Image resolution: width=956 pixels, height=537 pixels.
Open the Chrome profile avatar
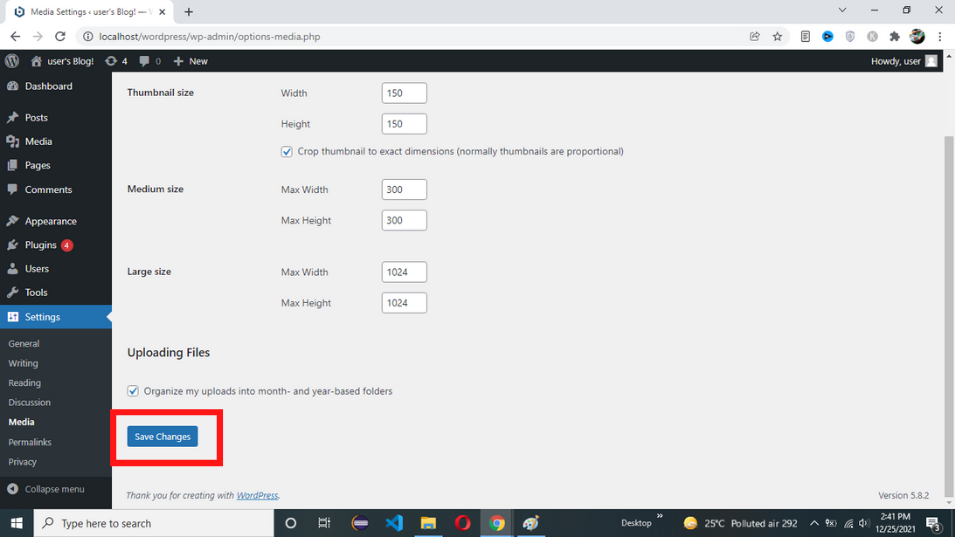(917, 37)
